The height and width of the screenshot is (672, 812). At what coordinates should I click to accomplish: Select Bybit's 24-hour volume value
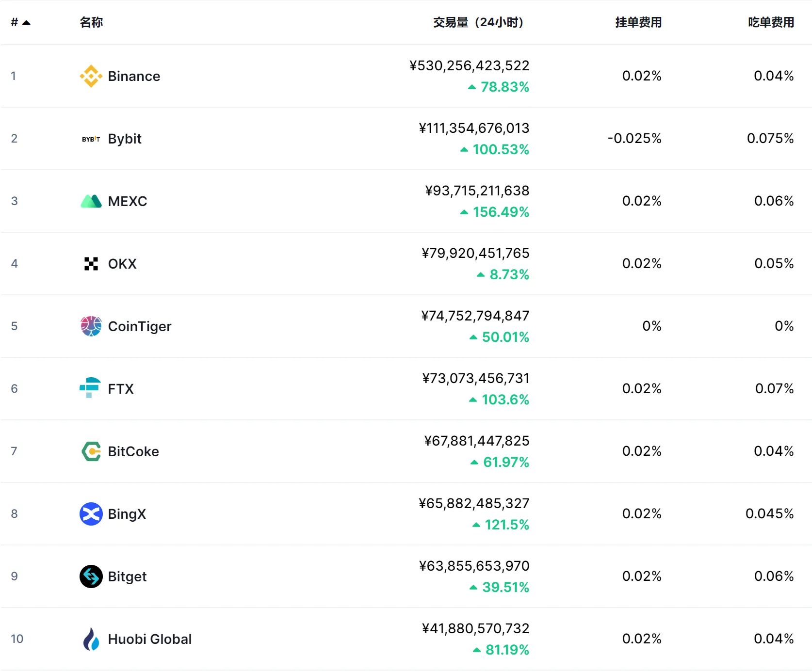click(474, 128)
